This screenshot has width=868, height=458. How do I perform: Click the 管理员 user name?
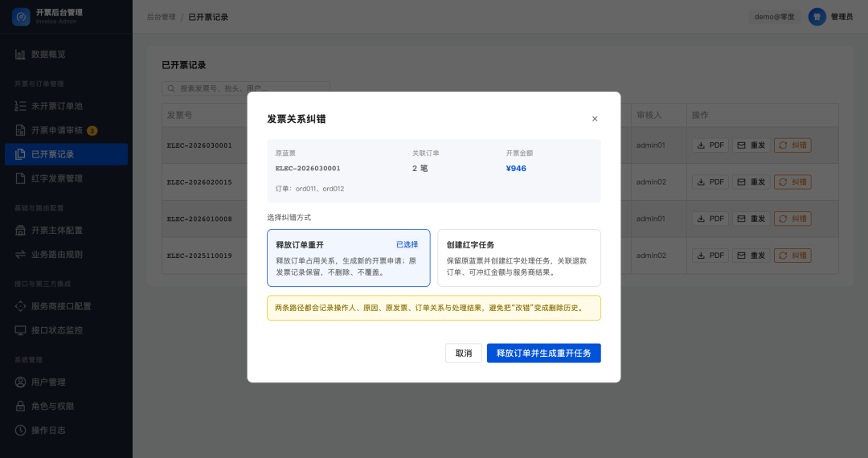[x=841, y=17]
